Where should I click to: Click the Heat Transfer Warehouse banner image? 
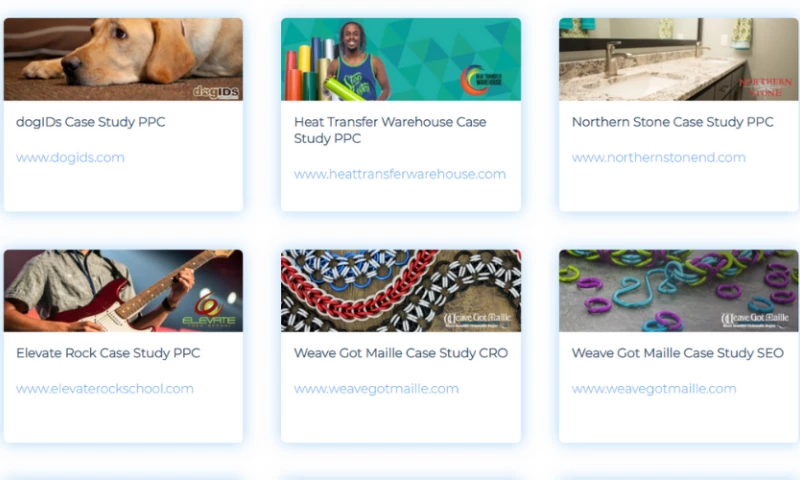pyautogui.click(x=401, y=59)
